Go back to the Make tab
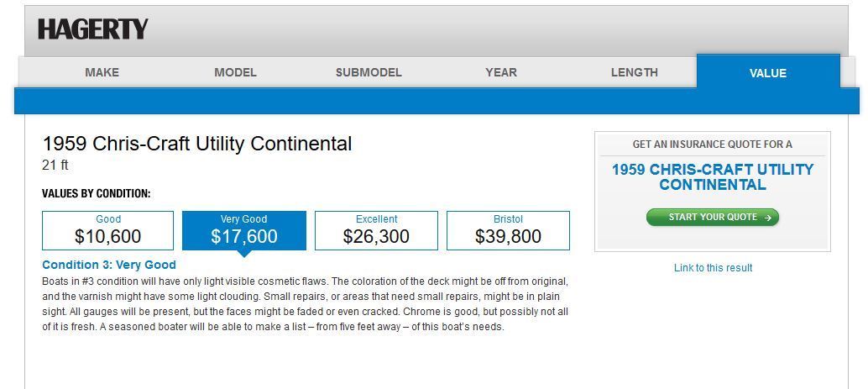868x389 pixels. (102, 72)
